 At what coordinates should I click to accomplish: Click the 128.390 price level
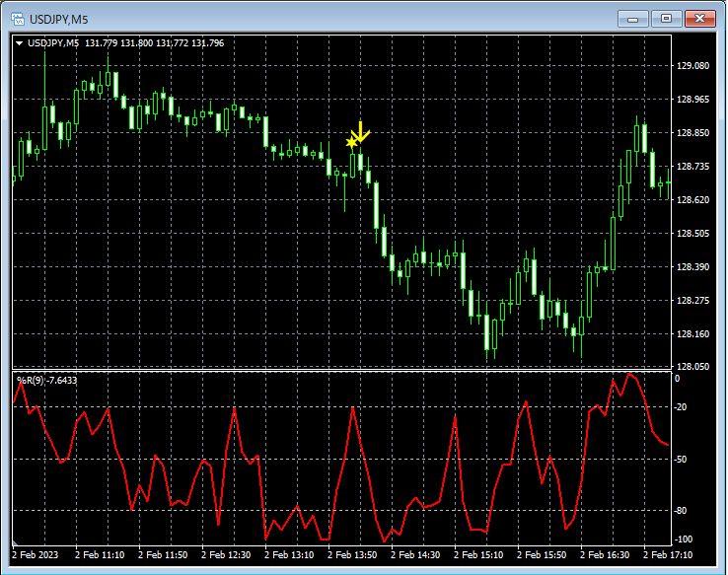(x=692, y=267)
